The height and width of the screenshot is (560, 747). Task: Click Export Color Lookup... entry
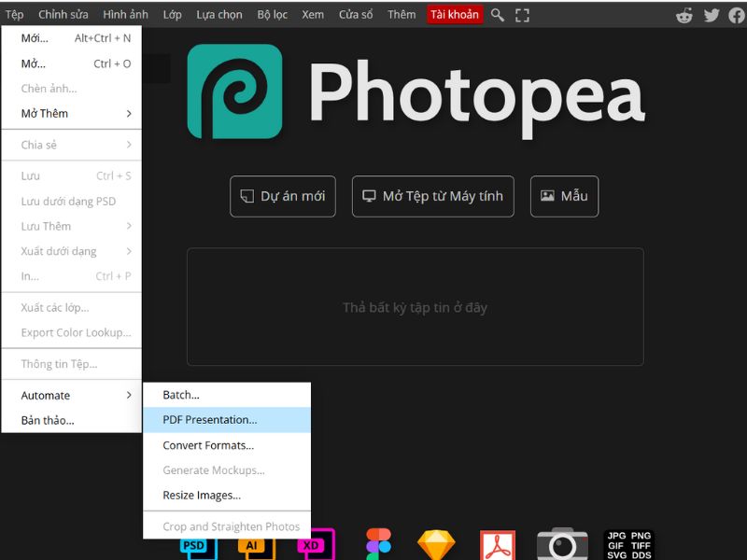[72, 332]
